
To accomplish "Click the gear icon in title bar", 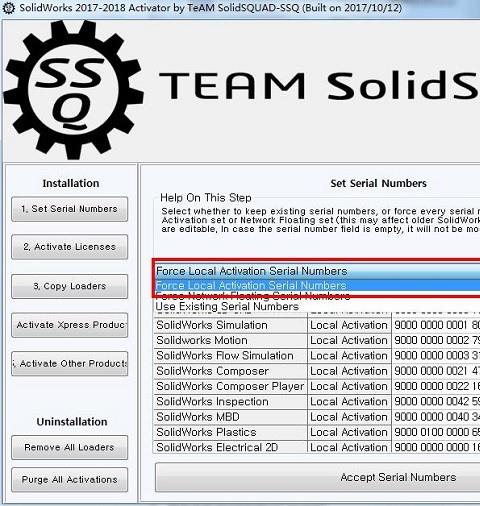I will click(x=8, y=7).
